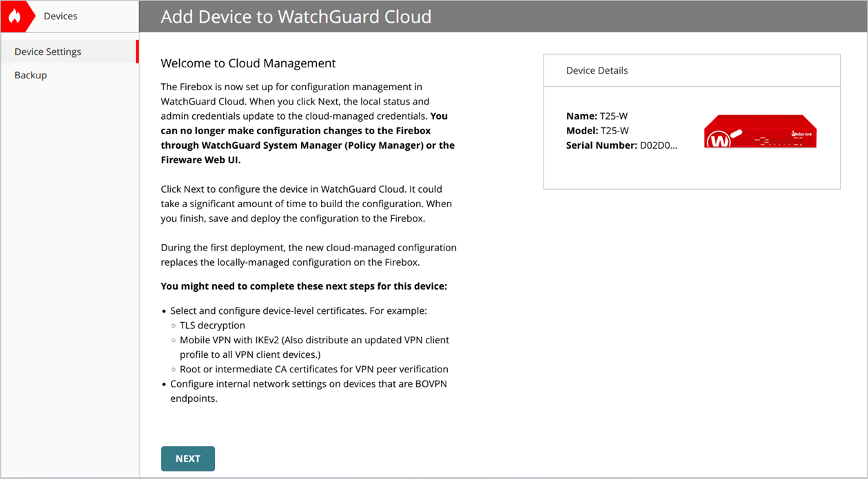Click the Welcome to Cloud Management heading

[x=248, y=63]
